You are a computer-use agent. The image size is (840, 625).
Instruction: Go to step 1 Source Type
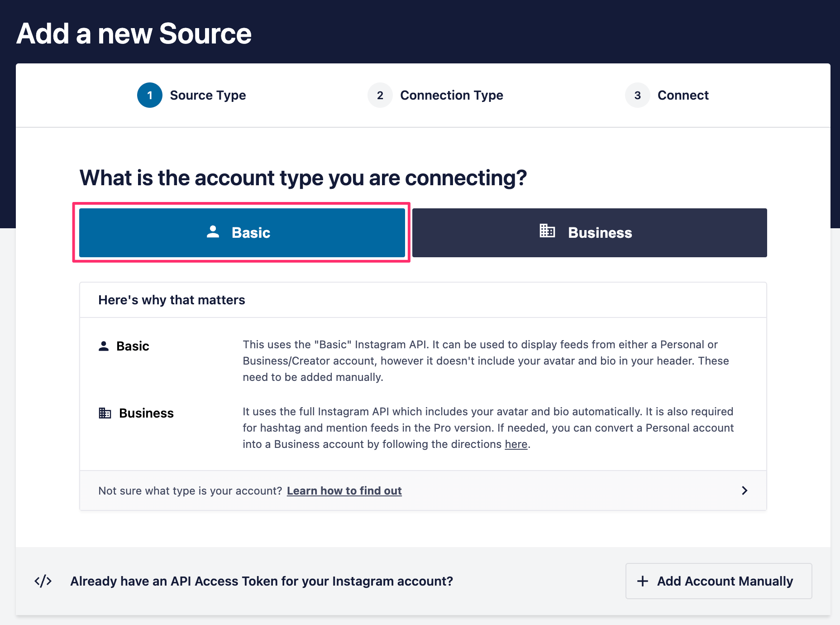[192, 95]
